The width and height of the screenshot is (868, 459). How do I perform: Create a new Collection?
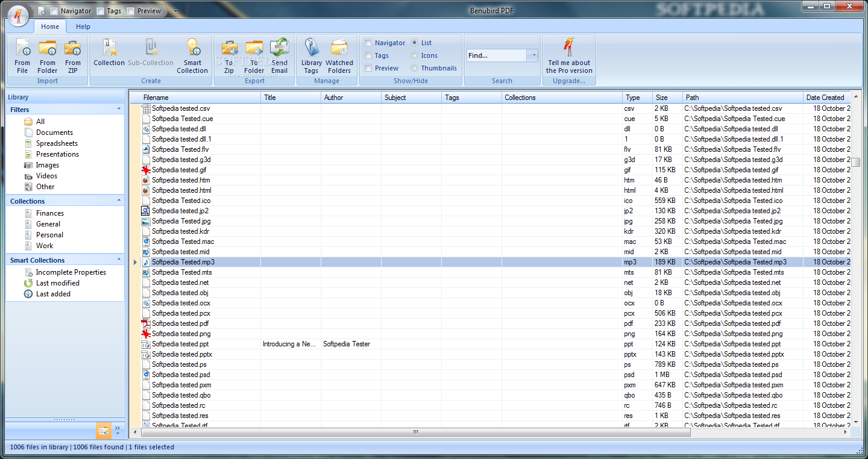pyautogui.click(x=109, y=53)
